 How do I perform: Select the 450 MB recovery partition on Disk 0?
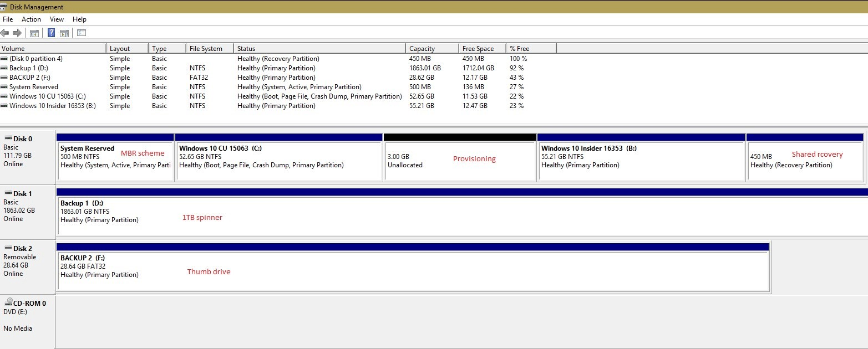804,161
